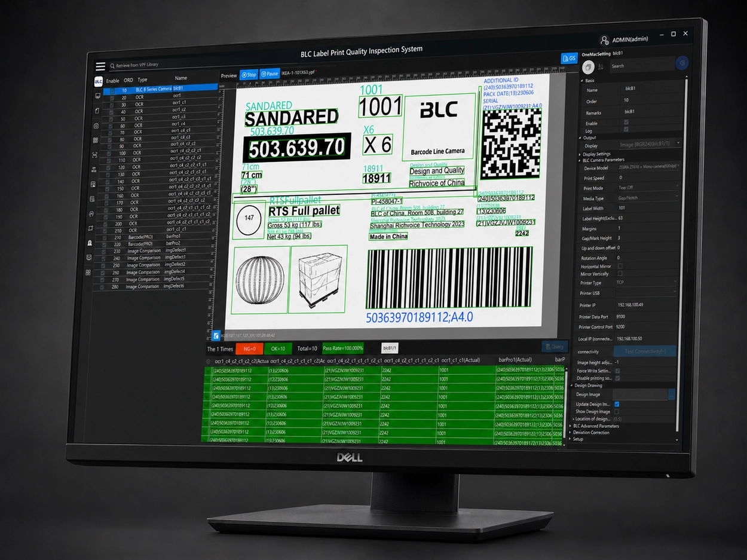Expand the BLC Advanced Parameters section
747x560 pixels.
(x=596, y=426)
